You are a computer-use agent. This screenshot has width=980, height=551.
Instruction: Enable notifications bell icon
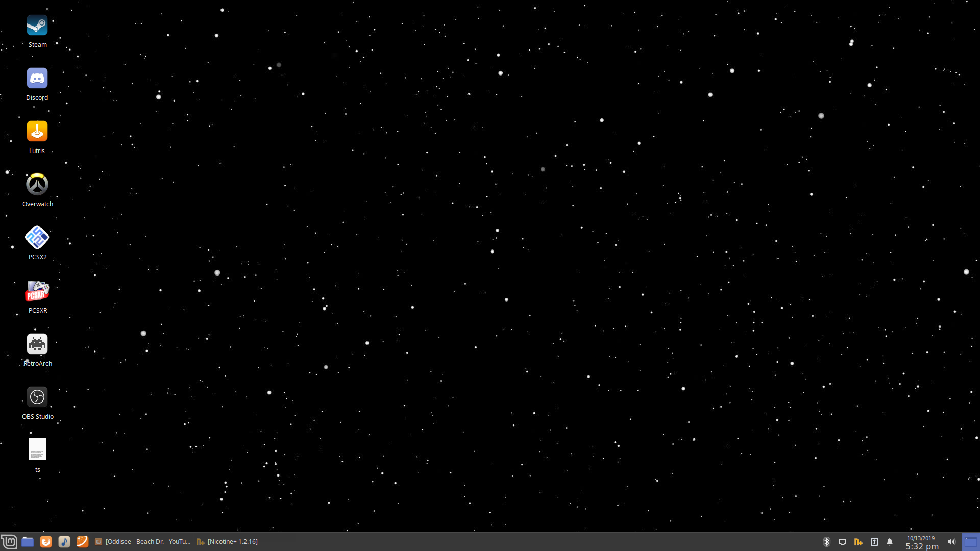889,542
